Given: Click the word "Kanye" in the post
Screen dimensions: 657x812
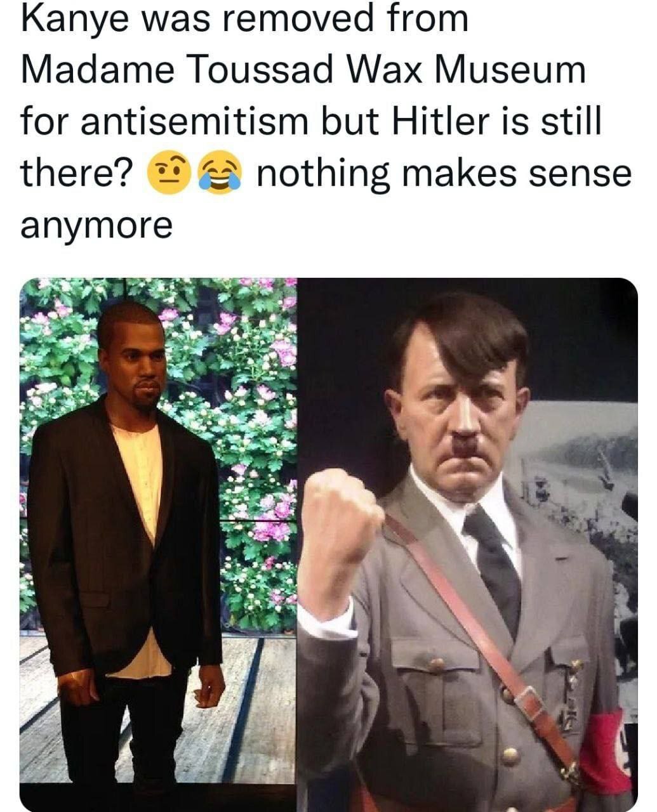Looking at the screenshot, I should (x=74, y=20).
